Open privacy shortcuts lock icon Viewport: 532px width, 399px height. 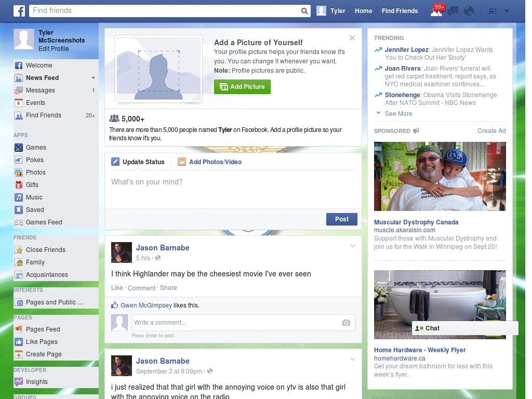click(493, 11)
